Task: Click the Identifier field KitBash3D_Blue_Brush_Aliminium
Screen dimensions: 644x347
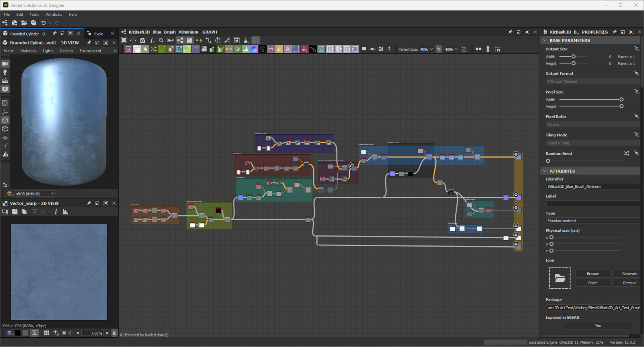Action: (x=592, y=187)
